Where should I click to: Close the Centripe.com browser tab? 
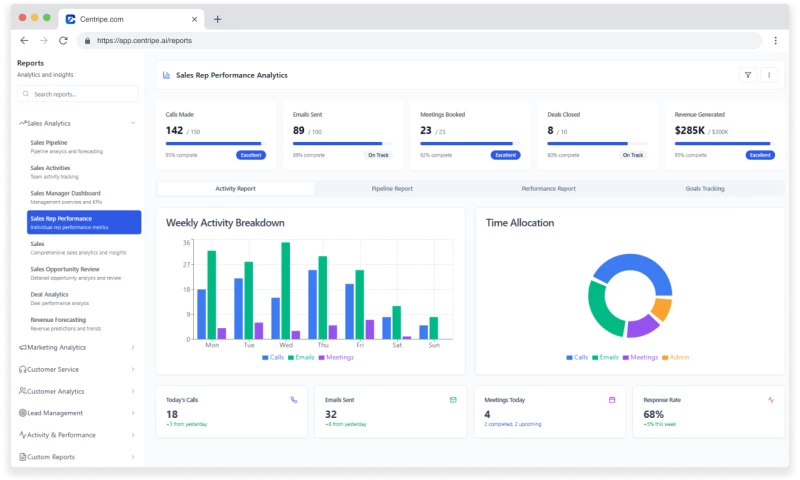click(194, 19)
